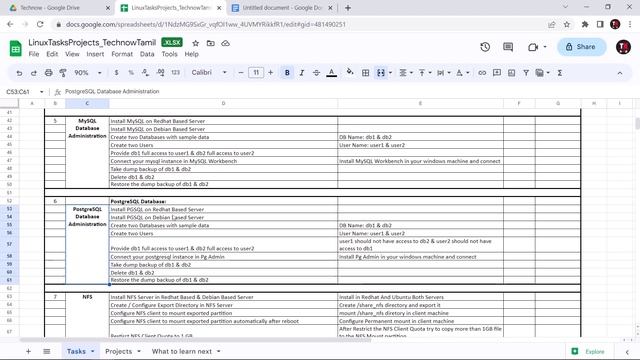Bookmark the page with the browser star
This screenshot has height=360, width=640.
pyautogui.click(x=567, y=24)
